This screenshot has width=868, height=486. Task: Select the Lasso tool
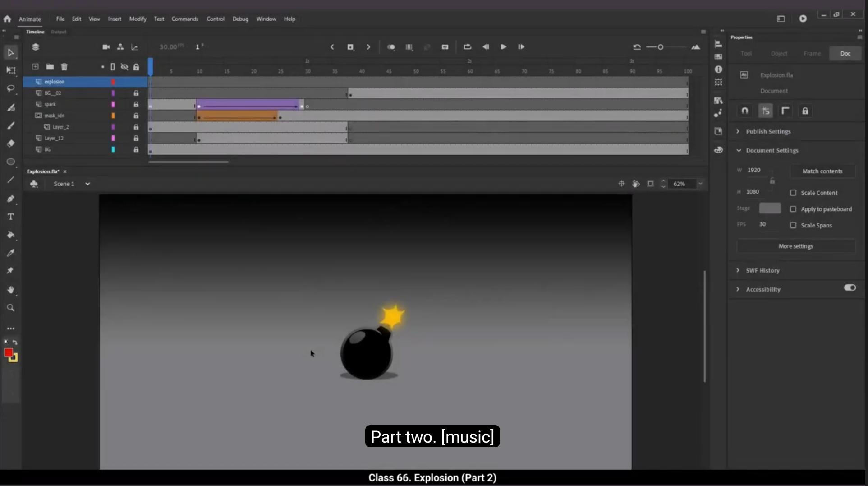[x=11, y=88]
